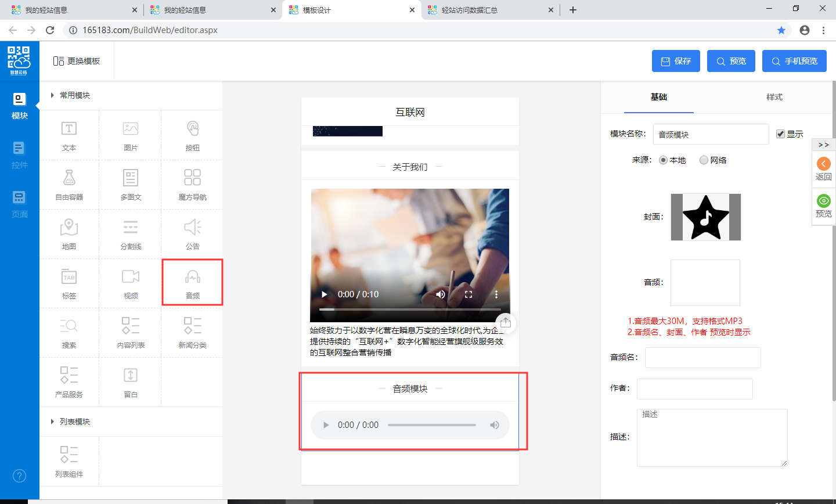
Task: Select the 本地 source radio button
Action: pyautogui.click(x=663, y=160)
